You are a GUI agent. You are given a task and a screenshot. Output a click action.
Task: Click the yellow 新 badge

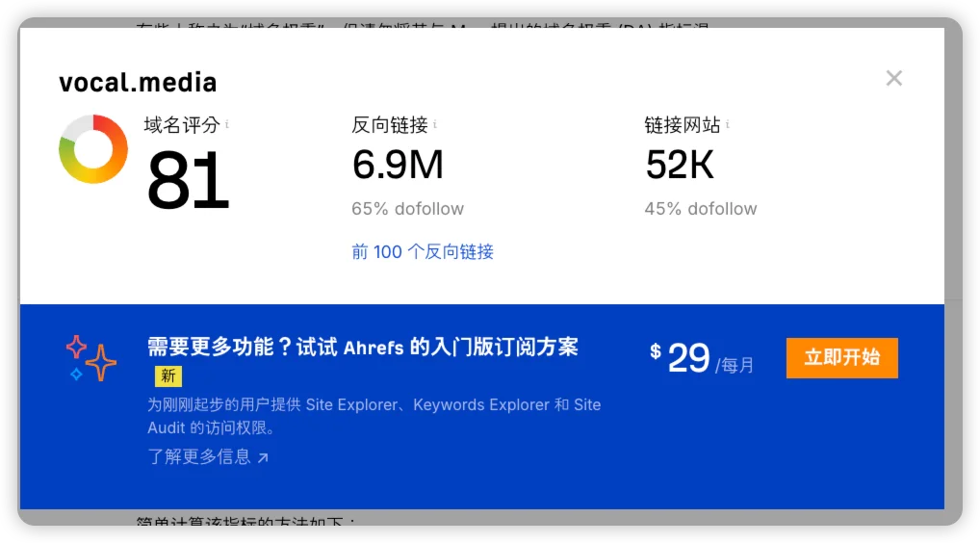pyautogui.click(x=168, y=375)
